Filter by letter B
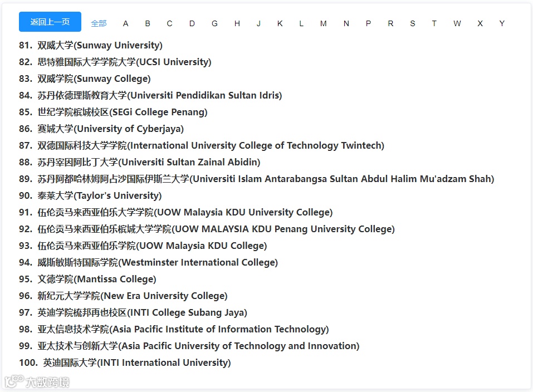Image resolution: width=533 pixels, height=392 pixels. pos(148,23)
